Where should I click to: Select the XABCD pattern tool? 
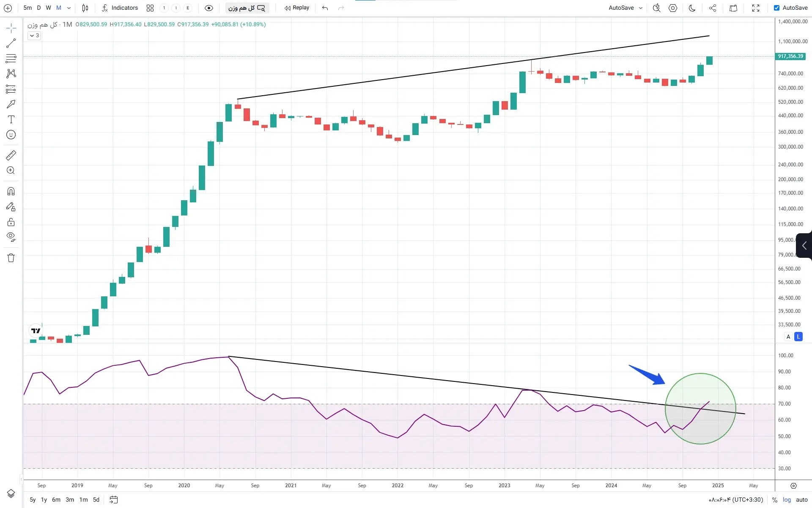[11, 74]
